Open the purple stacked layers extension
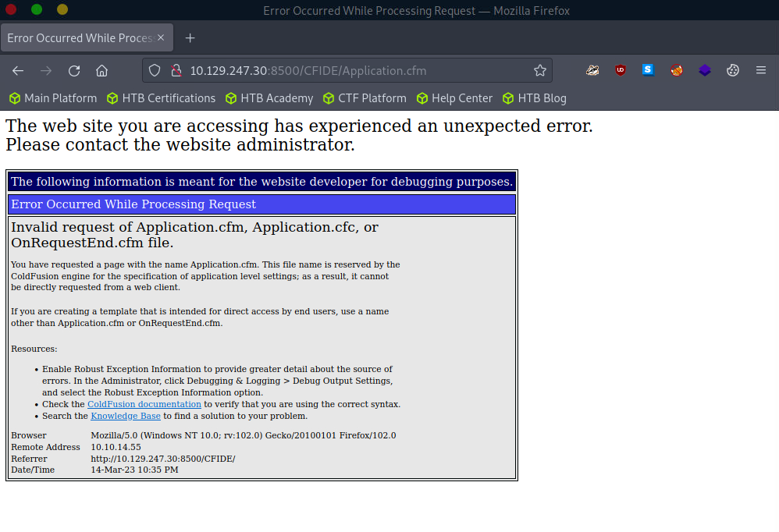Image resolution: width=779 pixels, height=532 pixels. (x=705, y=70)
